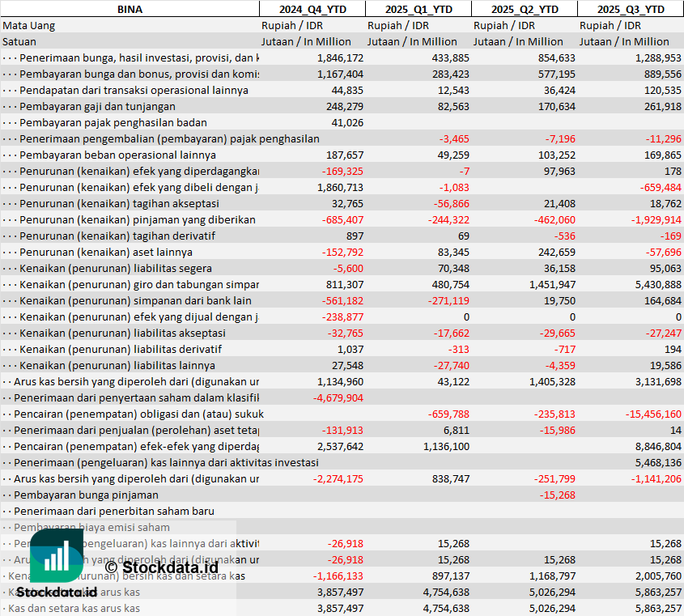Image resolution: width=684 pixels, height=616 pixels.
Task: Click the Satuan row label
Action: [19, 41]
